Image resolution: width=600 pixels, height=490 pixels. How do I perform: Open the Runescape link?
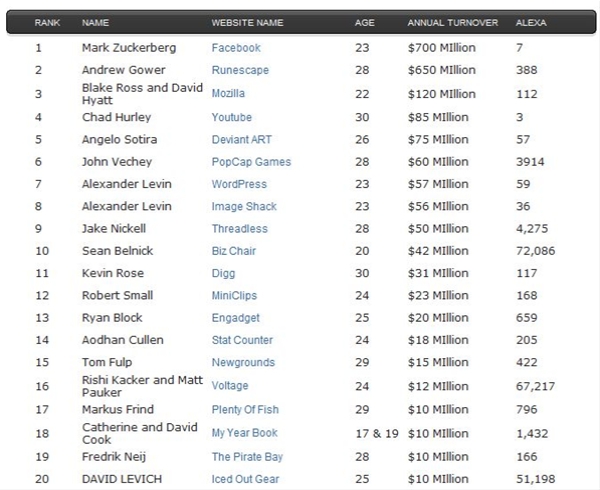click(x=240, y=70)
